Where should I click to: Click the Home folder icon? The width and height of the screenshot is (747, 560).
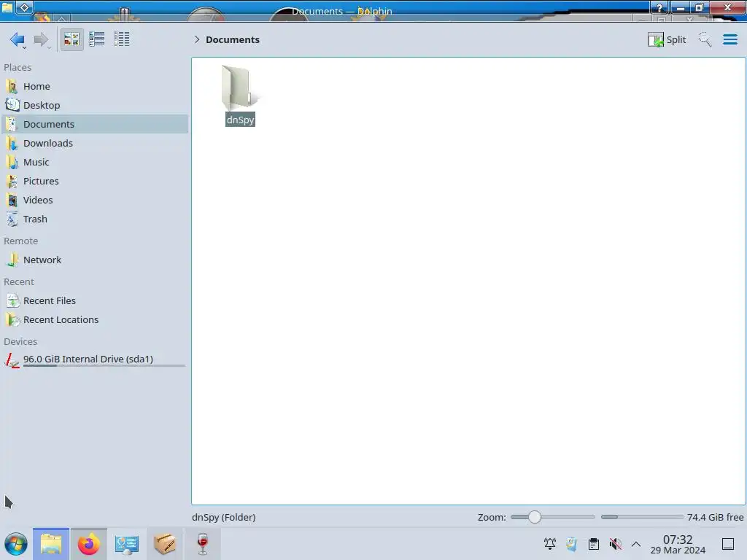12,86
